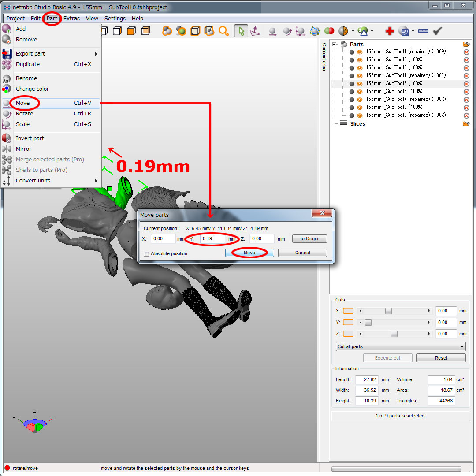Click the to Origin button

[x=309, y=238]
